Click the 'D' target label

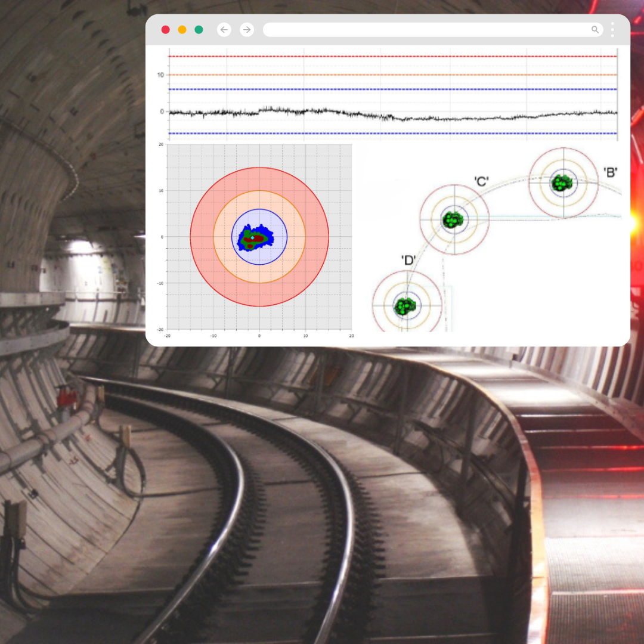(408, 260)
